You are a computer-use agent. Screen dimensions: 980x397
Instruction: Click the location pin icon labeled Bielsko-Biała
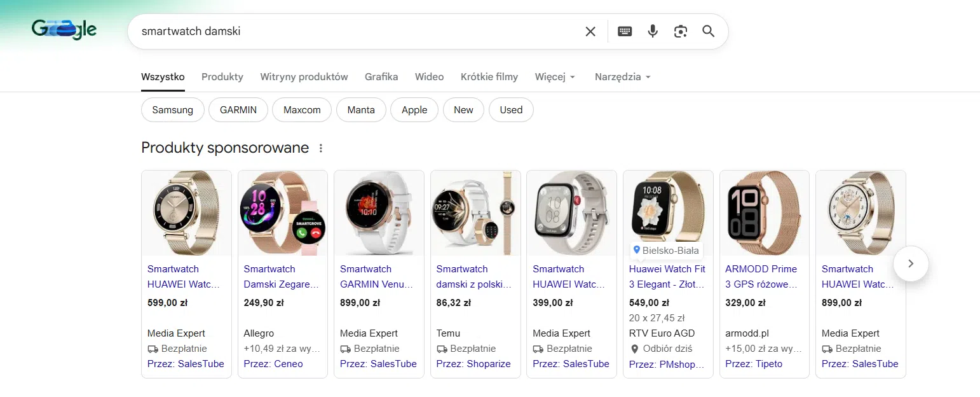[x=636, y=250]
